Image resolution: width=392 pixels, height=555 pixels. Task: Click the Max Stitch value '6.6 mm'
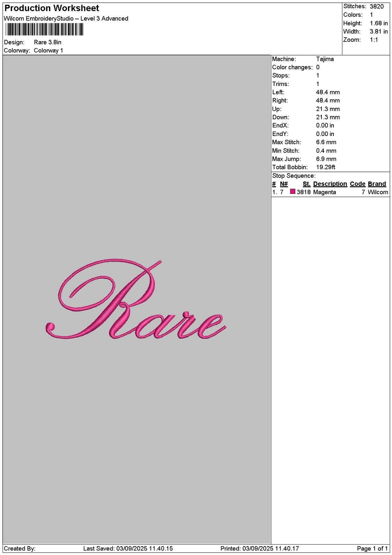pos(326,142)
